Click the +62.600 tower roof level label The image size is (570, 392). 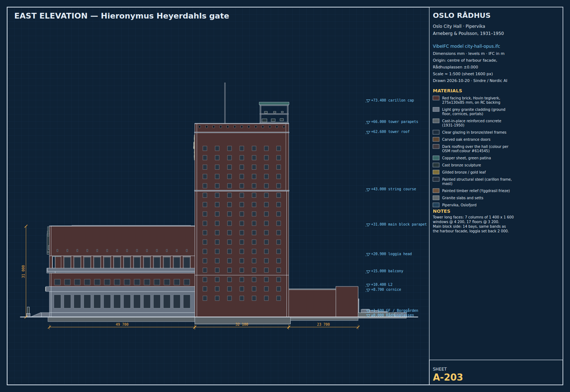(390, 132)
